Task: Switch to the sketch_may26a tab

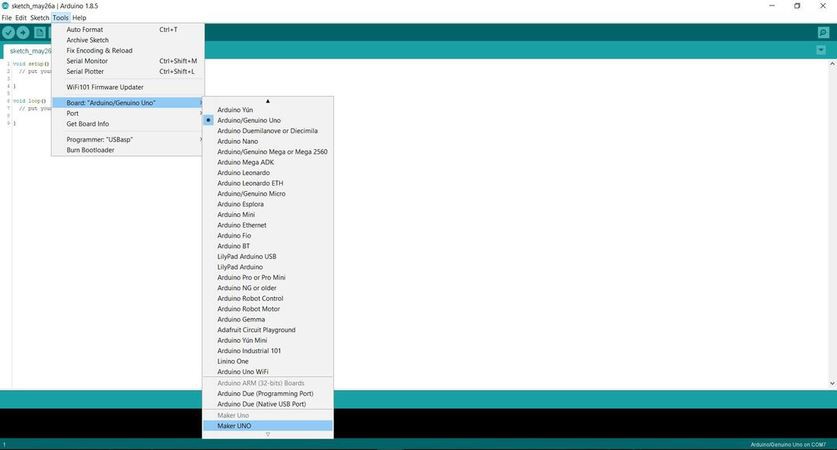Action: (30, 51)
